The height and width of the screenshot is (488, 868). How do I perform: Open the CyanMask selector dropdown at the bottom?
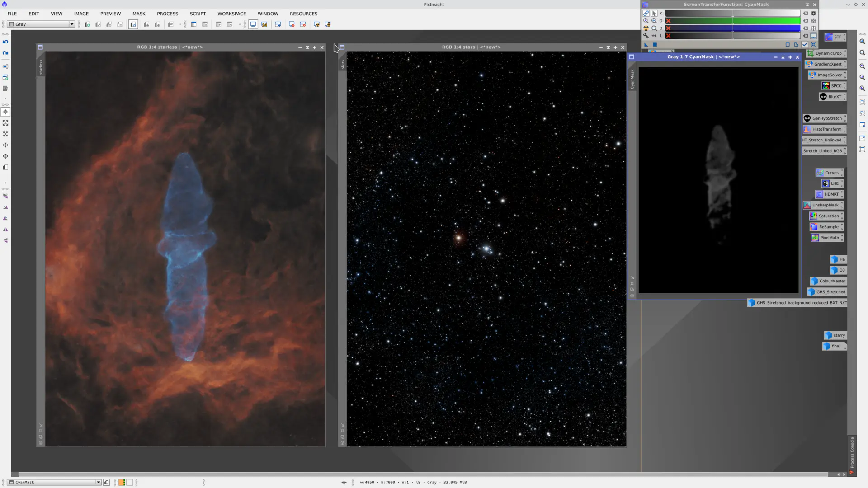(x=98, y=482)
